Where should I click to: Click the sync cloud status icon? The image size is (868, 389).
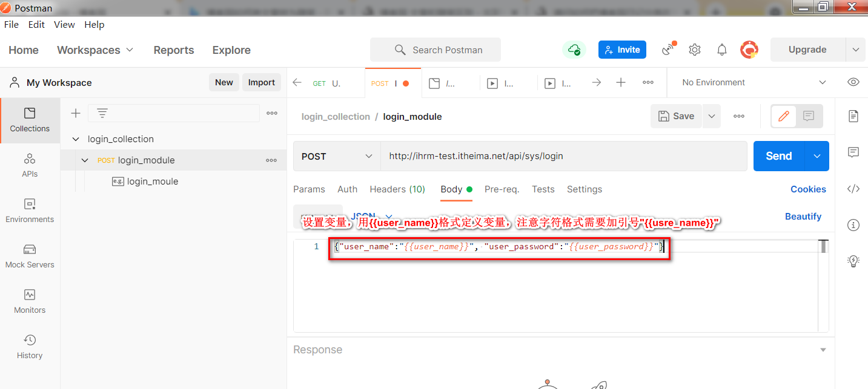574,50
